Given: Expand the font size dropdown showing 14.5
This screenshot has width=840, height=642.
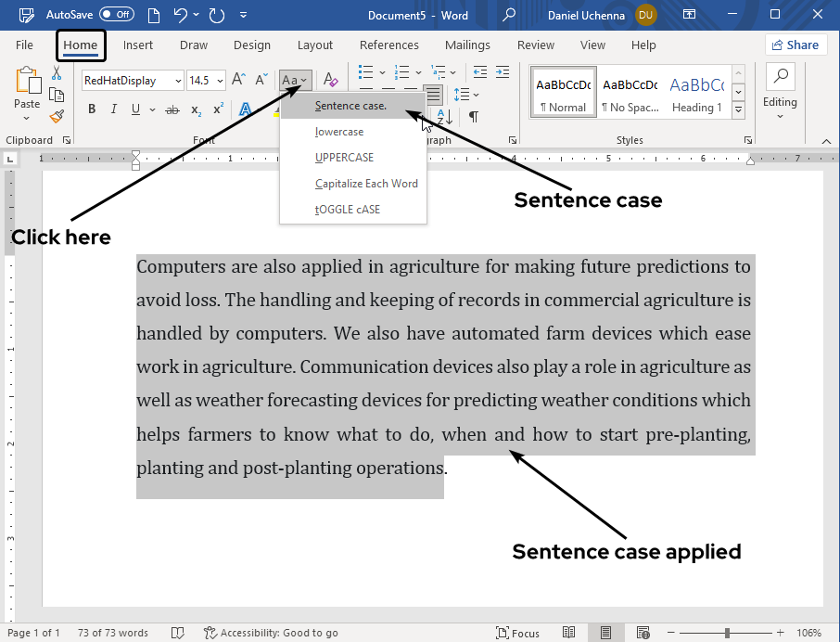Looking at the screenshot, I should [x=219, y=81].
